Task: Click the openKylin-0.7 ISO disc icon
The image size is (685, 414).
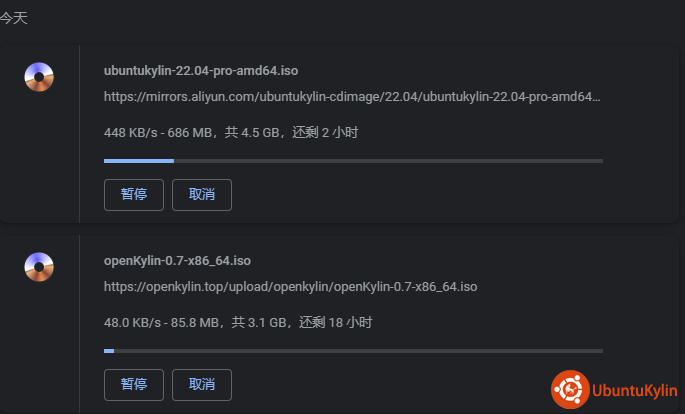Action: 39,266
